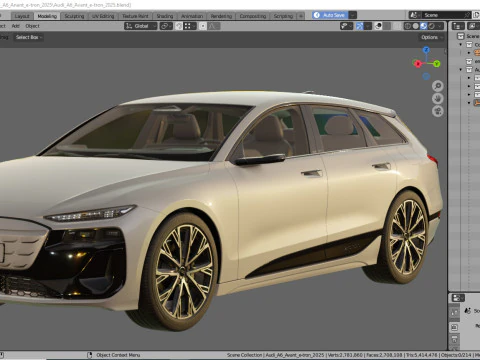Open the Select Box tool dropdown
Viewport: 480px width, 360px height.
(28, 37)
